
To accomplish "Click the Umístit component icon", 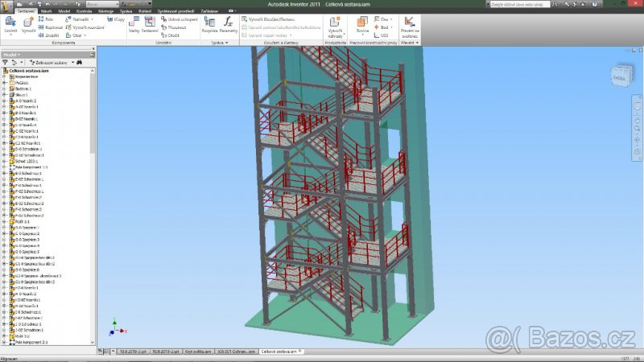I will (x=10, y=24).
